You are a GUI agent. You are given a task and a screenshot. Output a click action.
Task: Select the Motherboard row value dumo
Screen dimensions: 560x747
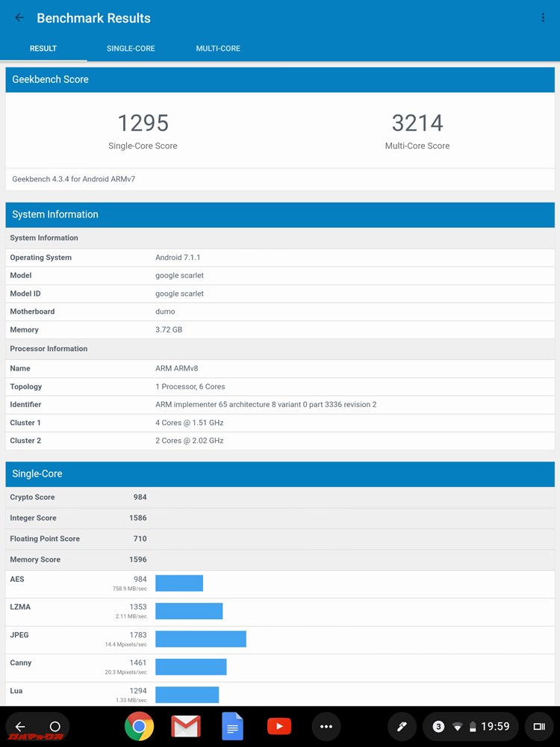(165, 311)
